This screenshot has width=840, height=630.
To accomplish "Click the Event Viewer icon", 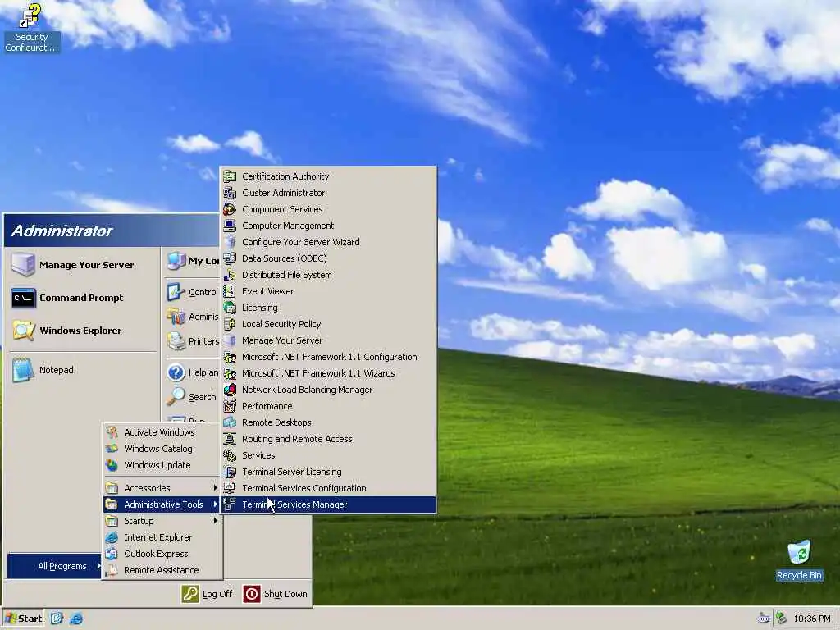I will 230,291.
